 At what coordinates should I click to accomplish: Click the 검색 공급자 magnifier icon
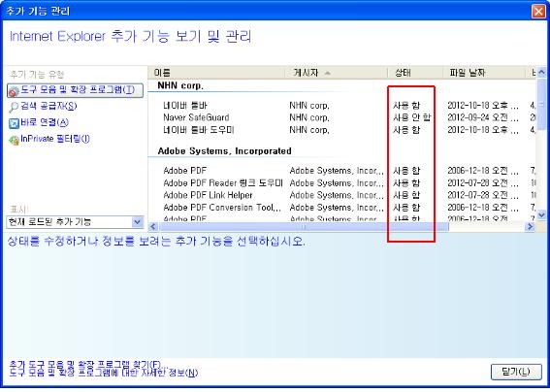14,107
